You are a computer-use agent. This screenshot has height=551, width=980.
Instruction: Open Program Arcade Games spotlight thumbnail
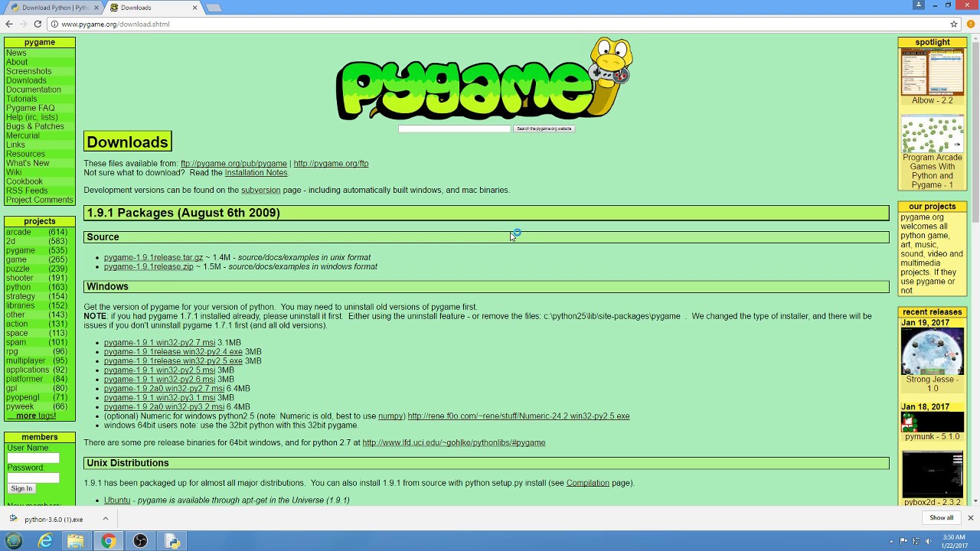point(932,134)
